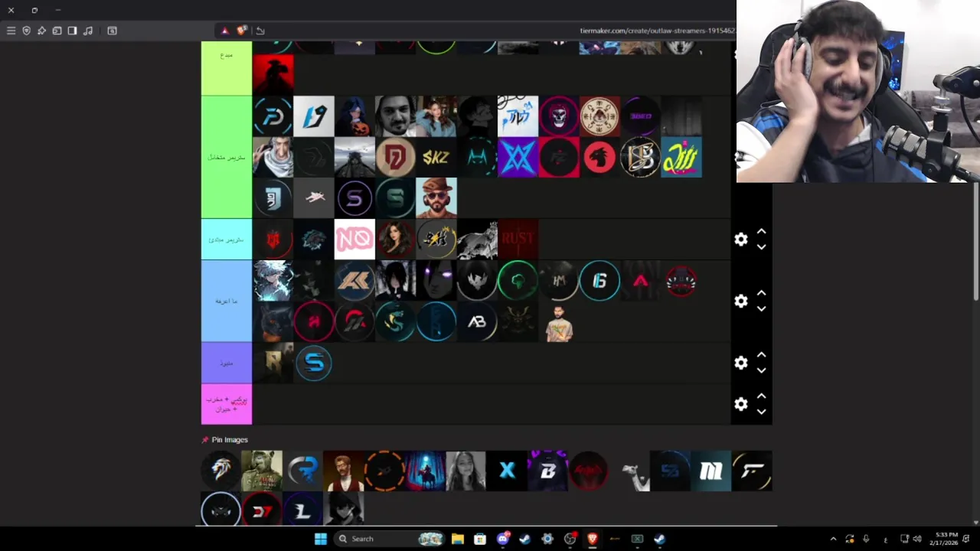Move pink tier row up
This screenshot has width=980, height=551.
(x=761, y=396)
